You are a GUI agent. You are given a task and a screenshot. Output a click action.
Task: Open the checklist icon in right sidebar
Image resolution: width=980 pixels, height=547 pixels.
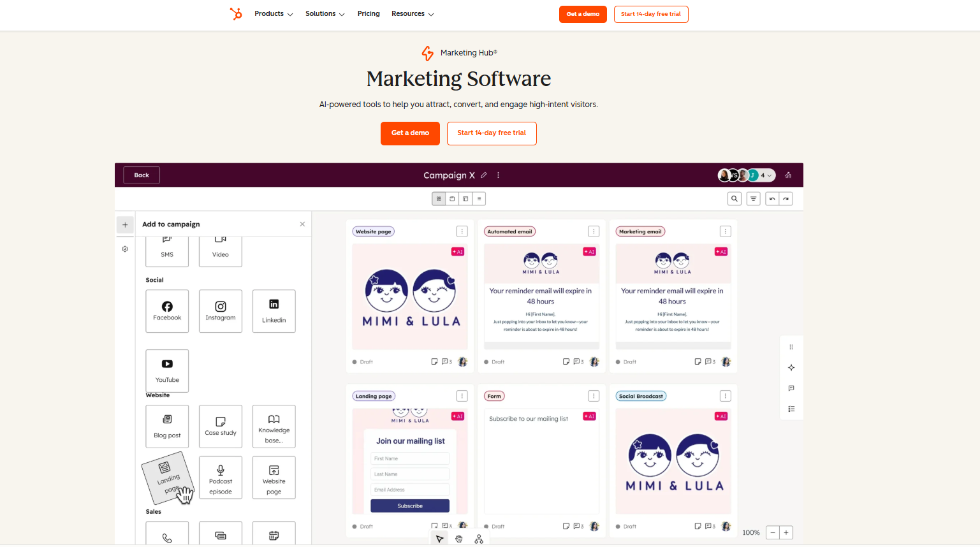coord(791,409)
